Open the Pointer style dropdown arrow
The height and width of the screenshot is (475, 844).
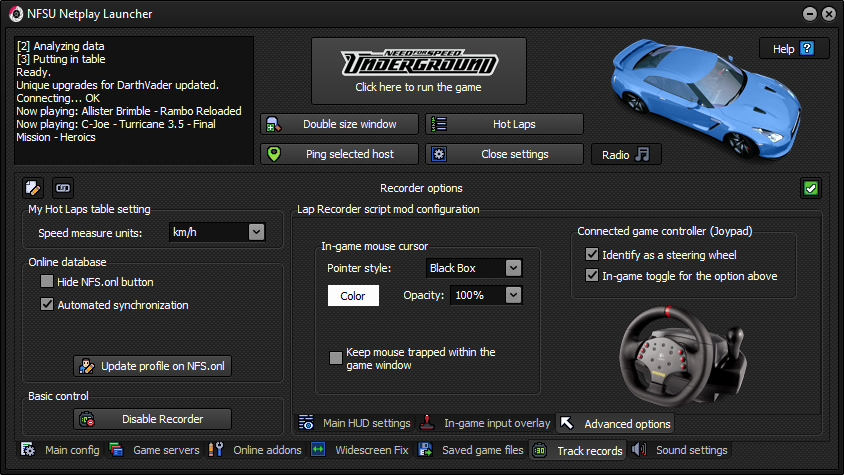[513, 268]
